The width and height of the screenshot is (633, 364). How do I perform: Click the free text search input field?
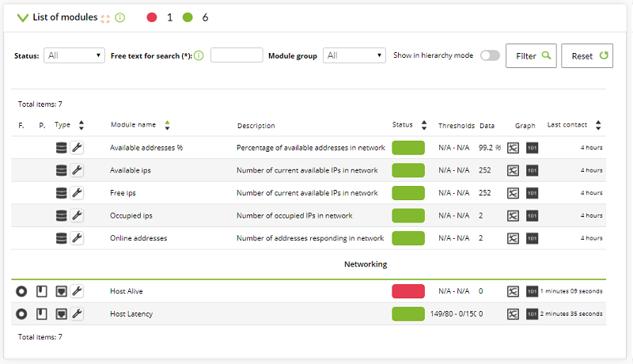click(237, 55)
